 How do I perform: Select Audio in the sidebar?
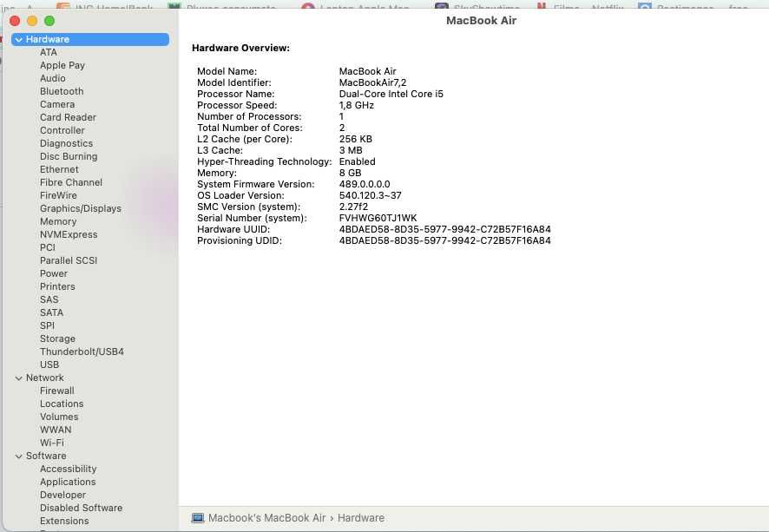(52, 78)
